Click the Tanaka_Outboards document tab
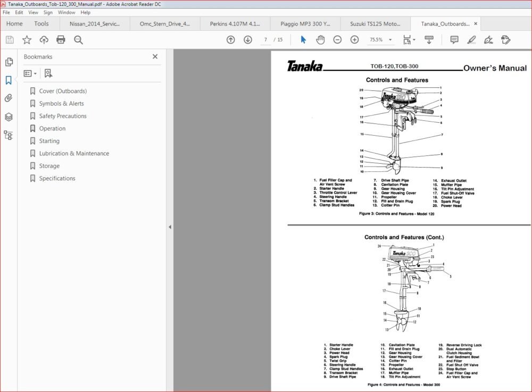 click(445, 24)
